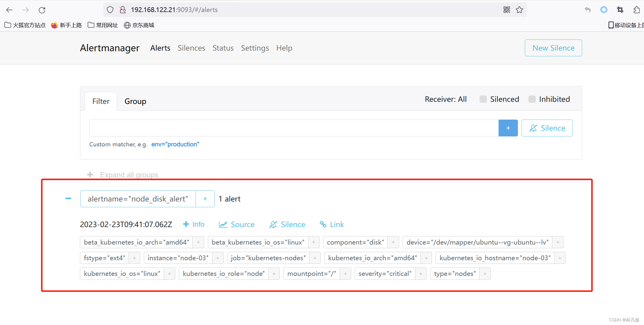Viewport: 644px width, 325px height.
Task: Collapse the node_disk_alert group with minus
Action: tap(68, 198)
